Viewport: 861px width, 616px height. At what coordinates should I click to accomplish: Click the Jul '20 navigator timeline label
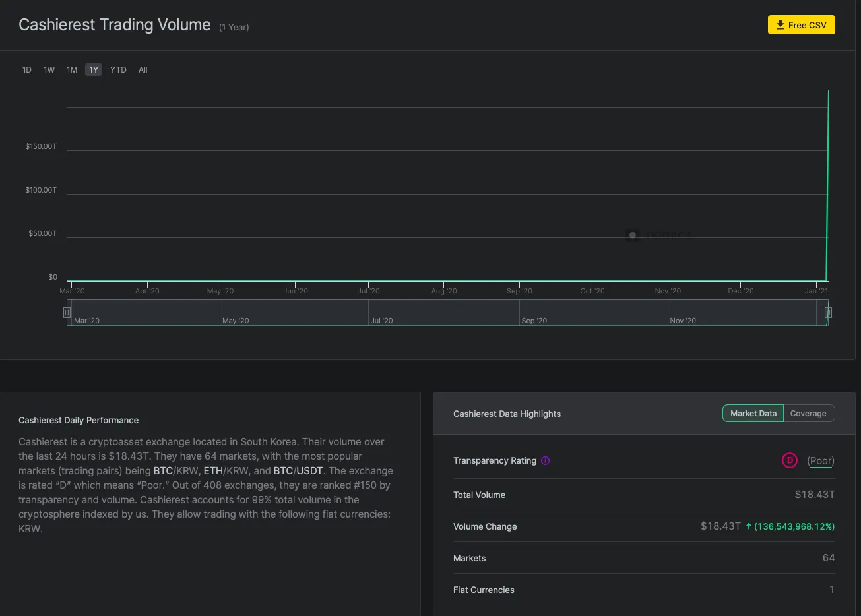coord(381,321)
